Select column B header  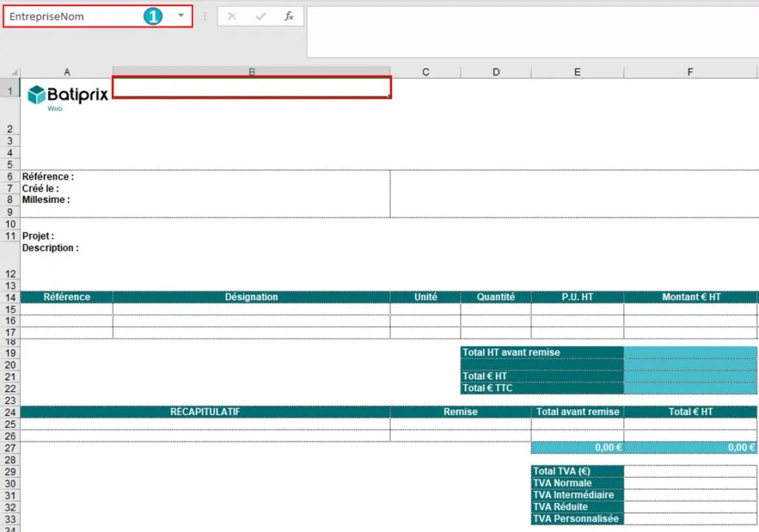[x=251, y=72]
